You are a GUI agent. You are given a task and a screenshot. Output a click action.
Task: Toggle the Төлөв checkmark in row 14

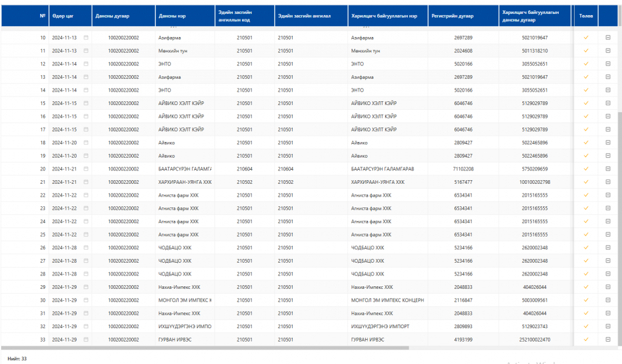click(586, 90)
